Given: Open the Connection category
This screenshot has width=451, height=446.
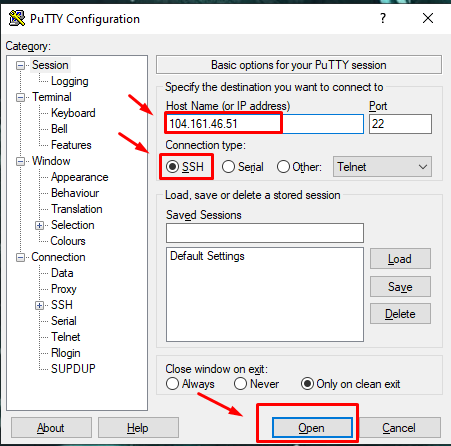Looking at the screenshot, I should point(58,257).
